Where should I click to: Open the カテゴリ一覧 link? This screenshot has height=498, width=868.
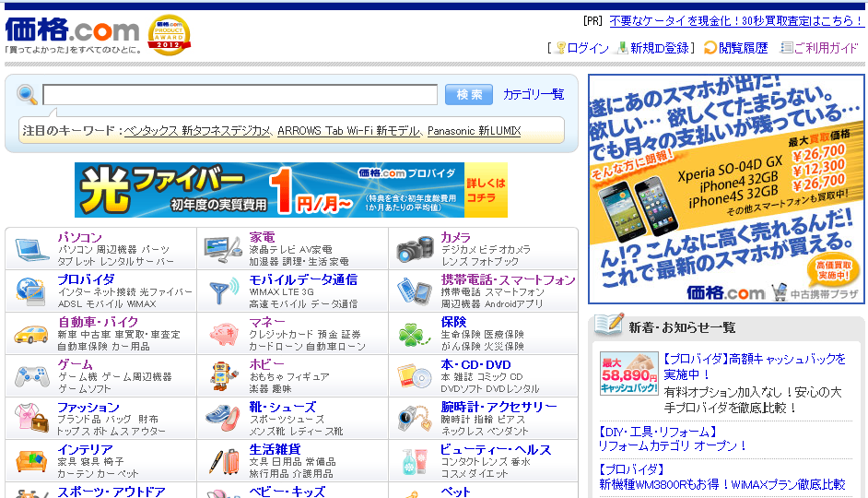tap(534, 94)
